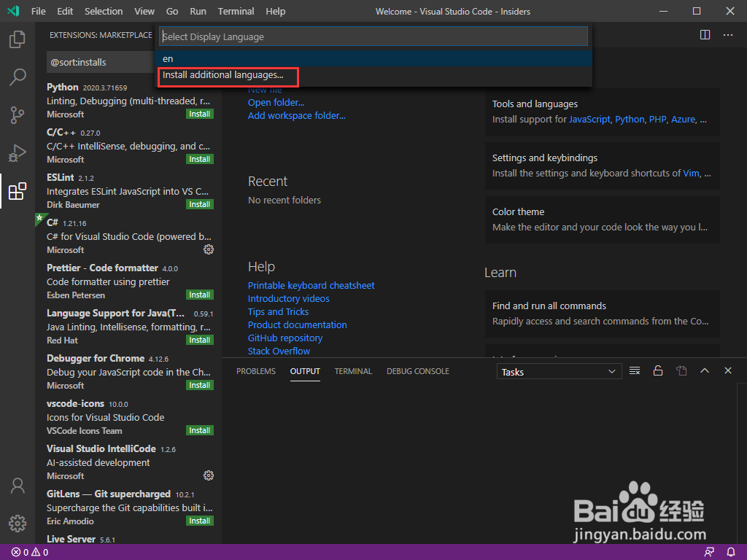The height and width of the screenshot is (560, 747).
Task: Switch to the OUTPUT tab
Action: (x=305, y=371)
